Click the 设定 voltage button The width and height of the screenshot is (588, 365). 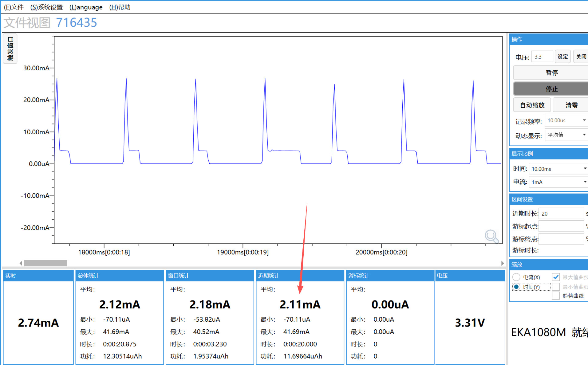coord(562,57)
